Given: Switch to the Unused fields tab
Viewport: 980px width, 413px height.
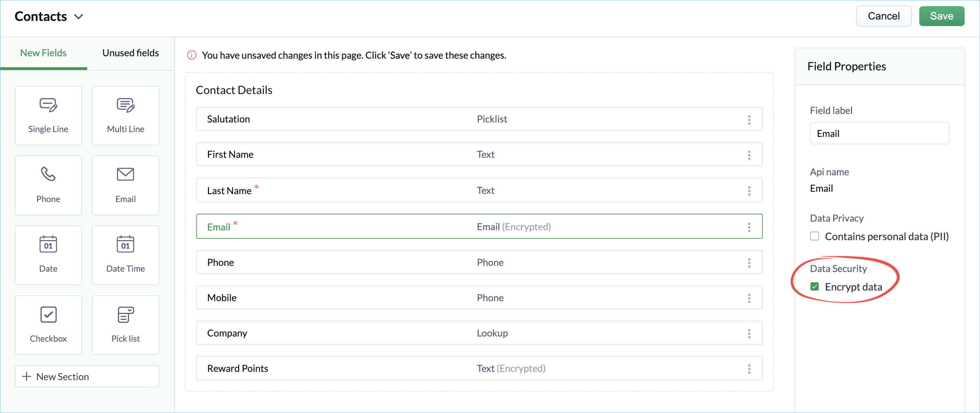Looking at the screenshot, I should (x=130, y=53).
